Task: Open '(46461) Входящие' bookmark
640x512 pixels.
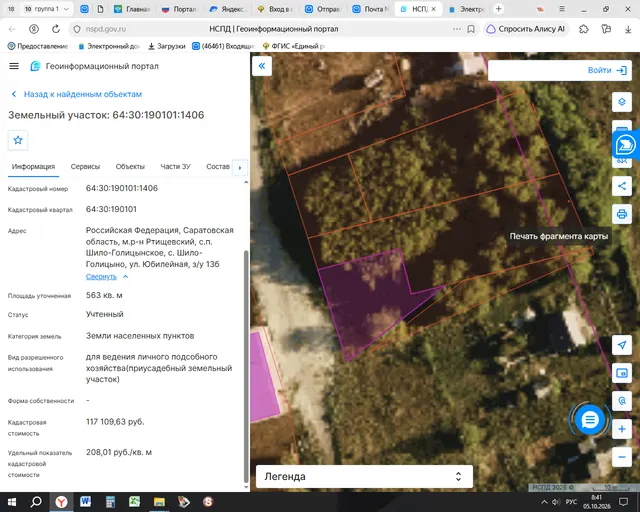Action: (223, 46)
